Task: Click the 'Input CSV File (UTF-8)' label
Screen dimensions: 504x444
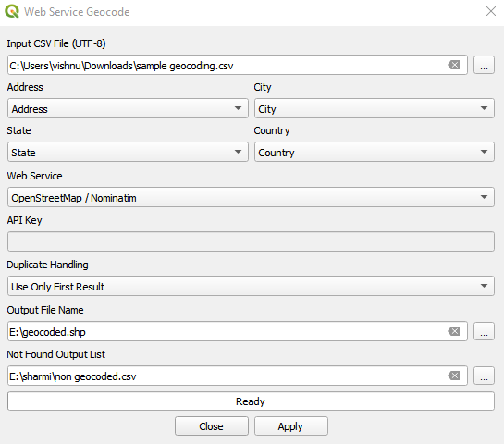Action: click(x=56, y=43)
